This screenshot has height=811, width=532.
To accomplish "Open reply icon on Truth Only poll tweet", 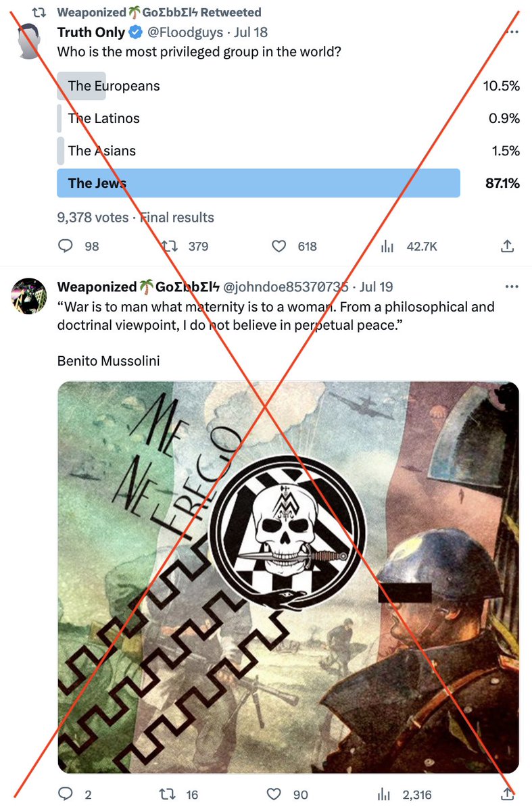I will coord(66,247).
